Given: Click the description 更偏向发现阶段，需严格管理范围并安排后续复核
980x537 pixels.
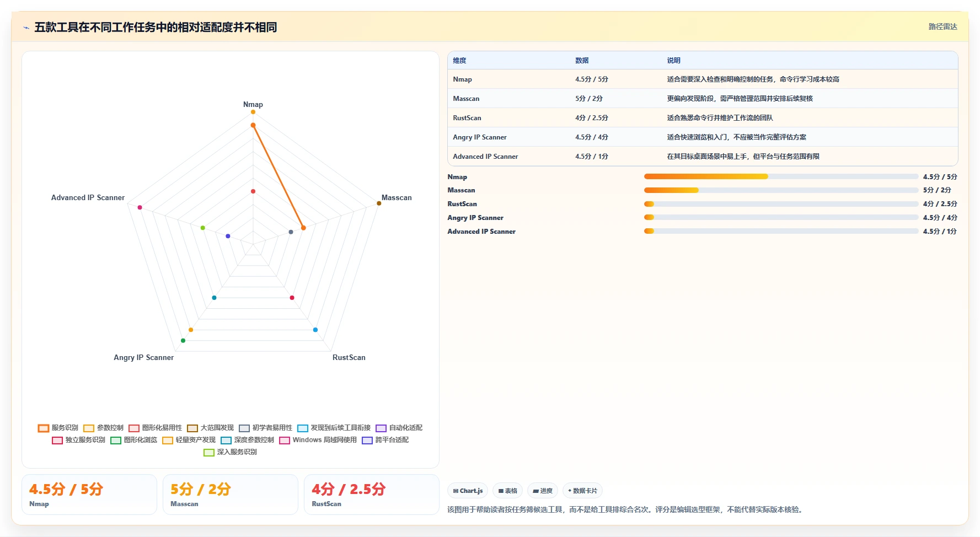Looking at the screenshot, I should pos(740,99).
